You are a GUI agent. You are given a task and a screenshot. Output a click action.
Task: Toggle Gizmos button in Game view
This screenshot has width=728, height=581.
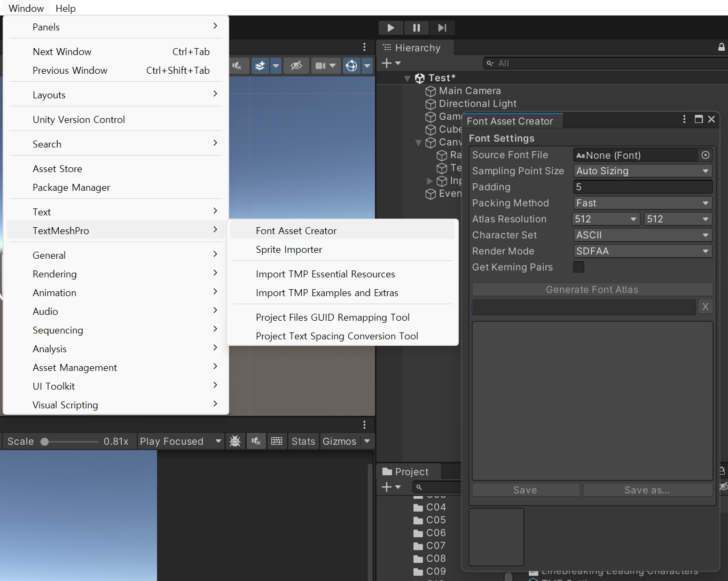340,441
